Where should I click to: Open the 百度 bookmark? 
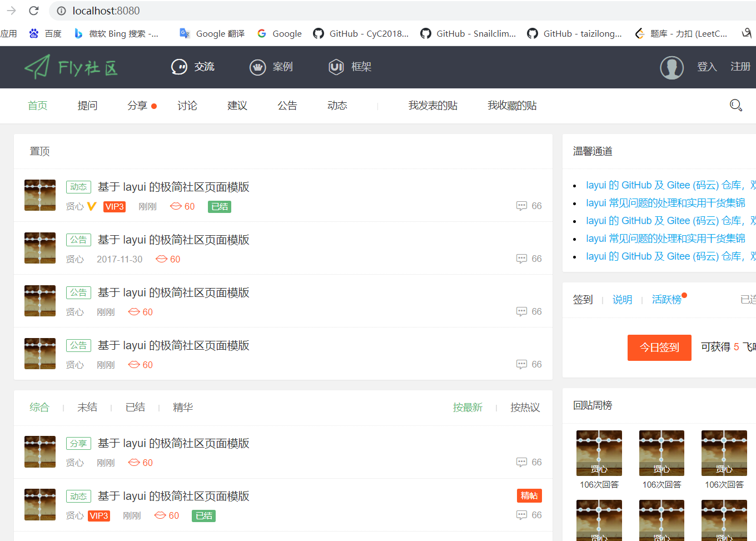[46, 33]
